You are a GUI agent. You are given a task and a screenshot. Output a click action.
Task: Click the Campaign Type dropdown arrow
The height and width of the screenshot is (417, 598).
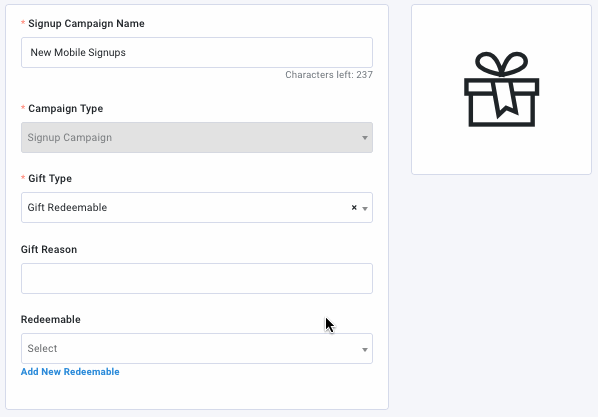(365, 138)
